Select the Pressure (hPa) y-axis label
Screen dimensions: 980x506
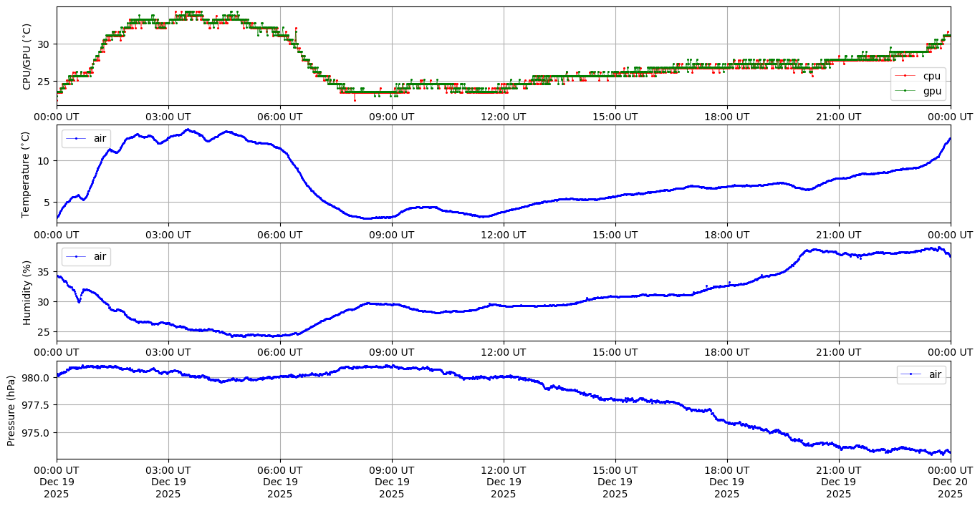point(11,409)
